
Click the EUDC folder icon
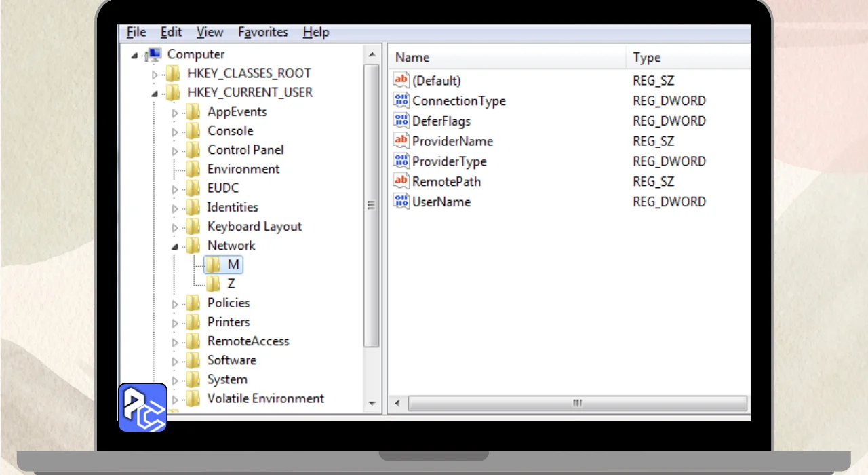[x=193, y=188]
